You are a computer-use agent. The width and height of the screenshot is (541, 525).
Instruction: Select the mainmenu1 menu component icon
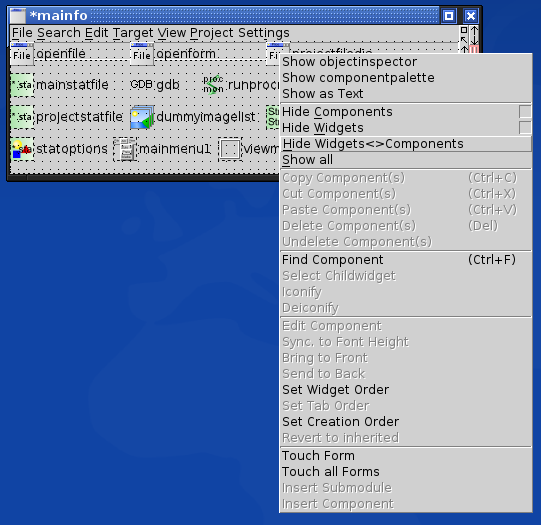tap(125, 149)
